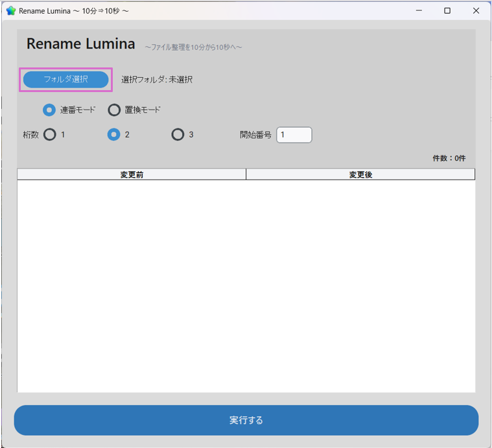Choose 桁数 2 radio button
Viewport: 492px width, 448px height.
click(113, 135)
